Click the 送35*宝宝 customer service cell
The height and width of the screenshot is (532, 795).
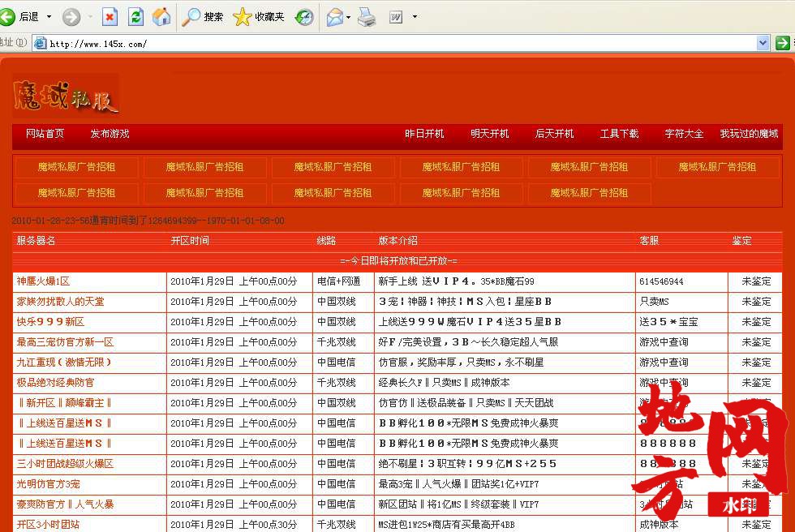668,322
